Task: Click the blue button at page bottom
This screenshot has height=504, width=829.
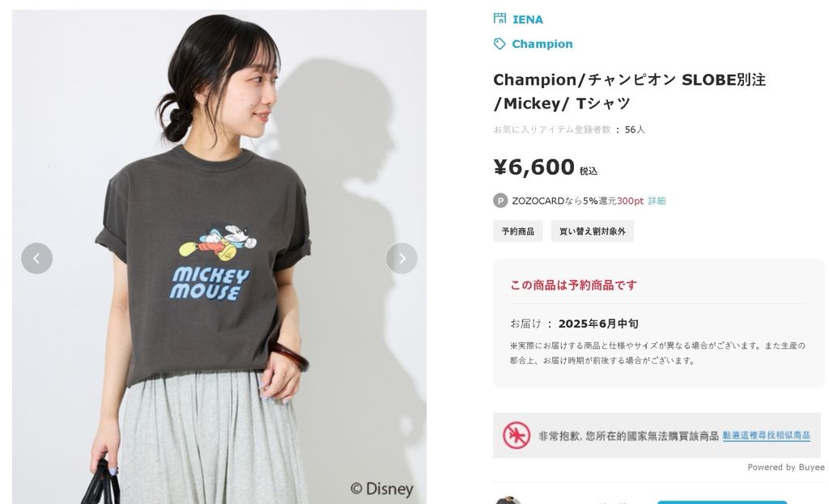Action: pos(721,502)
